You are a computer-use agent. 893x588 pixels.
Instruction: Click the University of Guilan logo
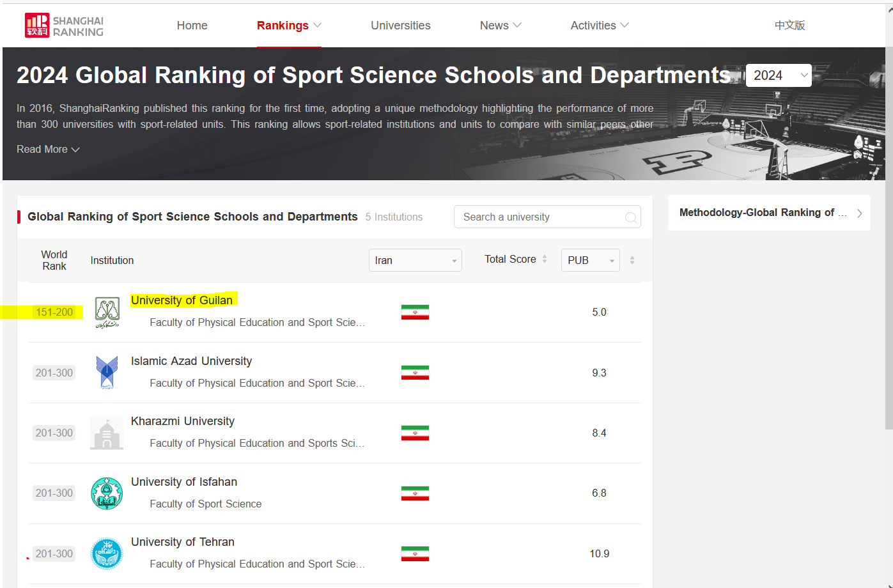(x=107, y=312)
